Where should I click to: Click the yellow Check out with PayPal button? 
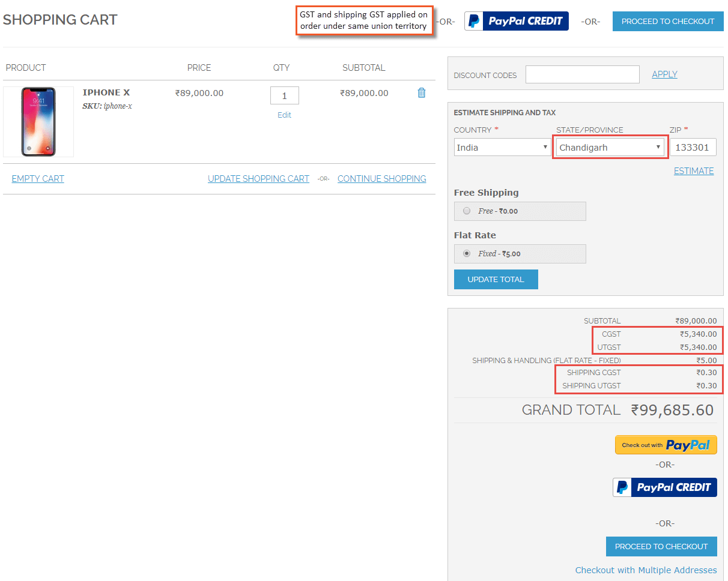pos(666,445)
